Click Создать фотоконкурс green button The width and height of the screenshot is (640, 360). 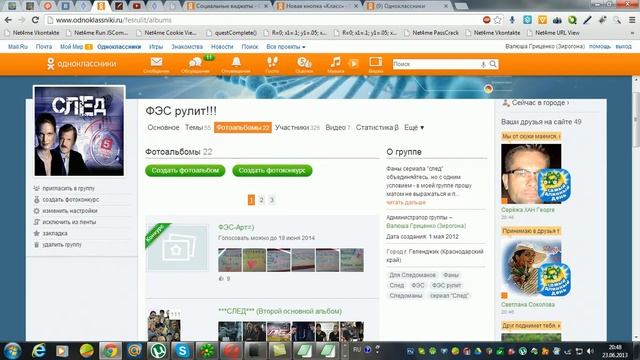tap(272, 170)
